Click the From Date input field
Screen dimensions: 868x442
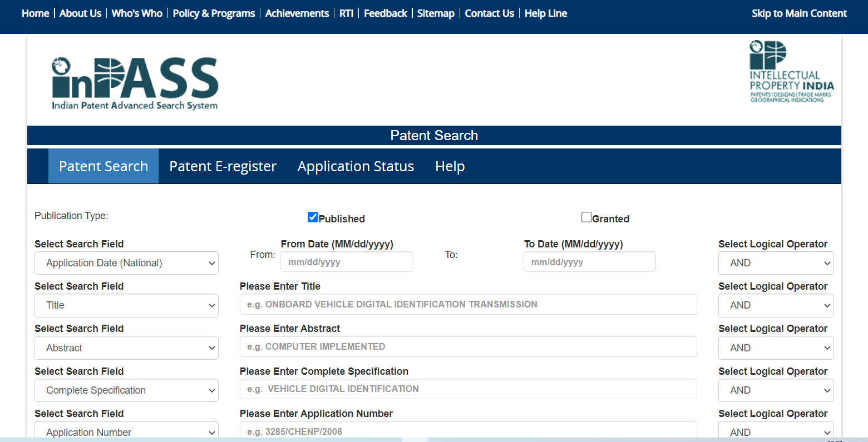click(x=347, y=262)
